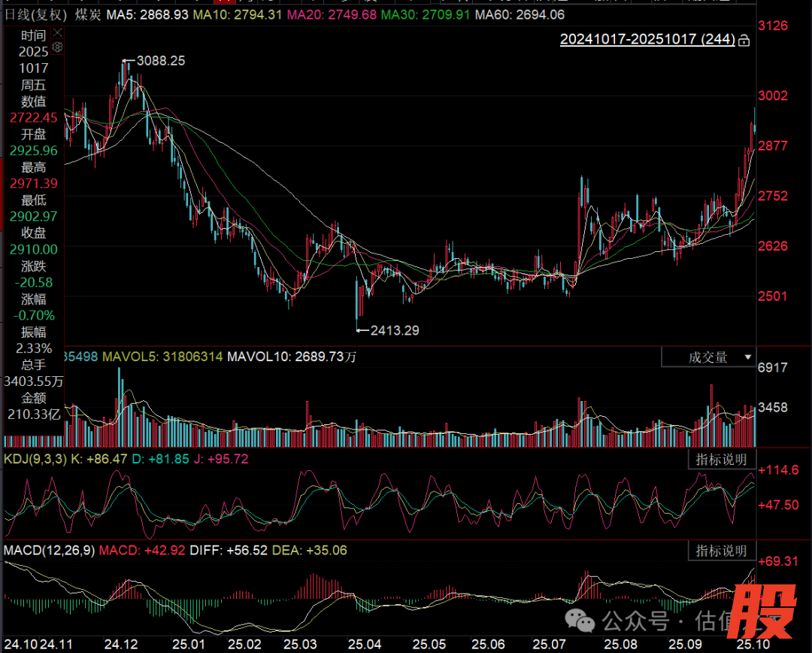Click the 成交量 dropdown arrow
This screenshot has width=812, height=653.
747,357
